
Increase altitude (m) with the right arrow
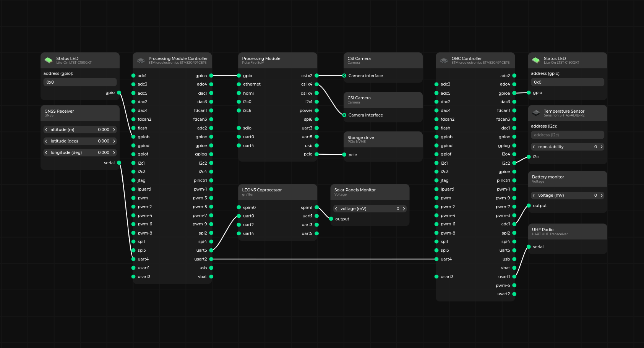pyautogui.click(x=114, y=129)
